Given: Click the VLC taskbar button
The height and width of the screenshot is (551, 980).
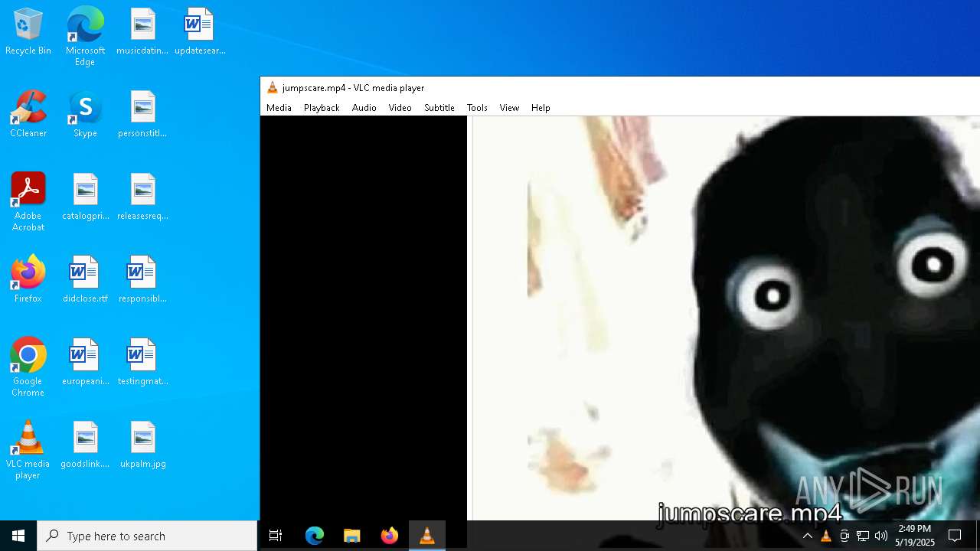Looking at the screenshot, I should pos(427,536).
